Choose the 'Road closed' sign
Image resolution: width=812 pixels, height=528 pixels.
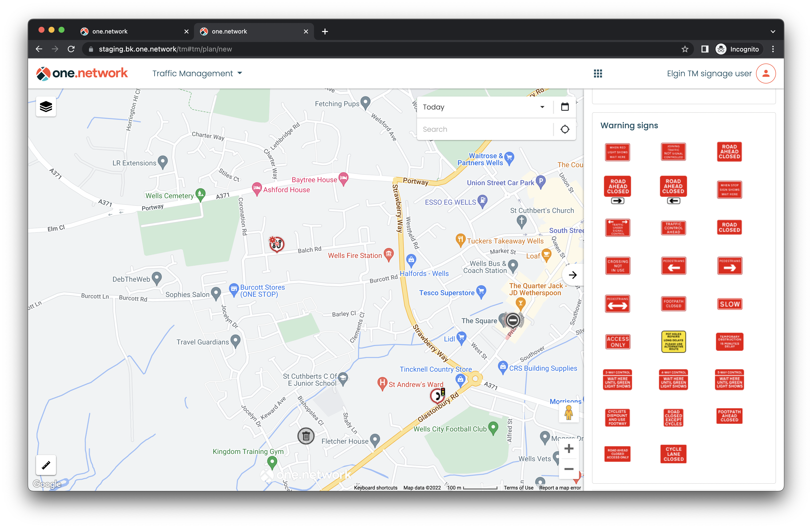[729, 227]
